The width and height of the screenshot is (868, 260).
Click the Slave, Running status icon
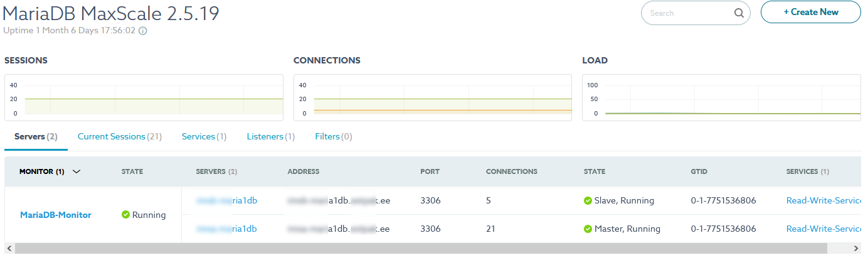coord(588,201)
